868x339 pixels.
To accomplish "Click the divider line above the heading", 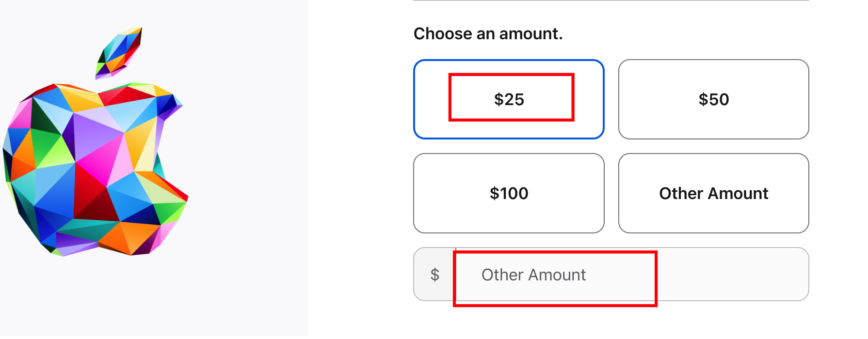I will 611,0.
